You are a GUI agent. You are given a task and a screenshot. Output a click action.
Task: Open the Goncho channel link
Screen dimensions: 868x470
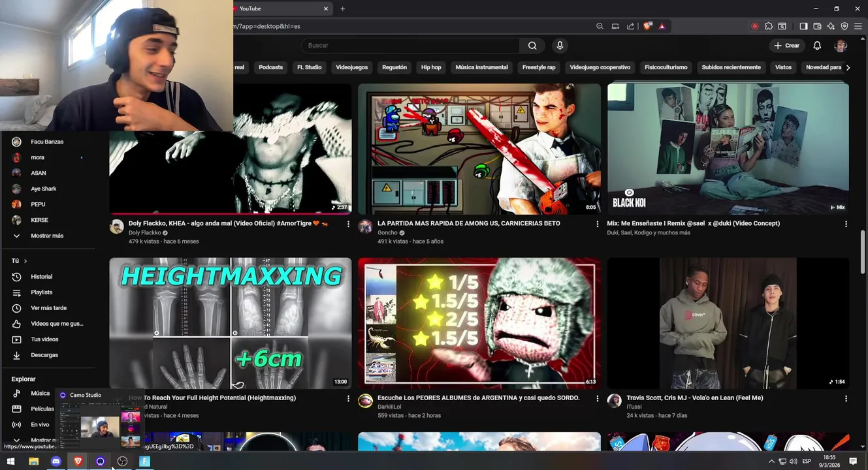pyautogui.click(x=387, y=233)
